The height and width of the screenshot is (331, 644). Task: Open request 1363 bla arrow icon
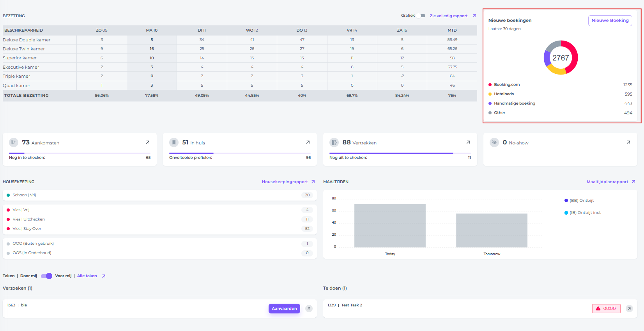tap(309, 309)
